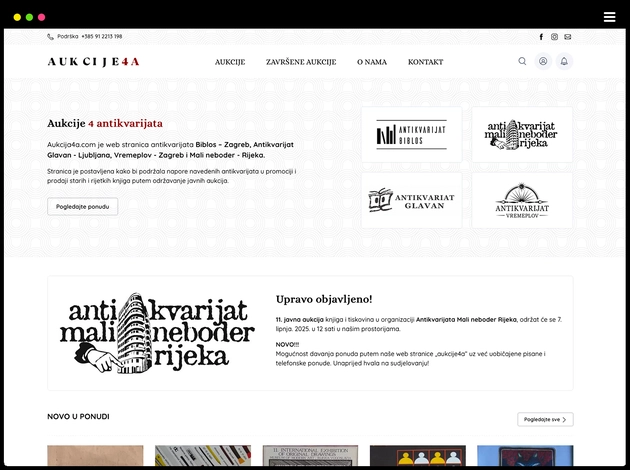Click the green window dot

[29, 17]
